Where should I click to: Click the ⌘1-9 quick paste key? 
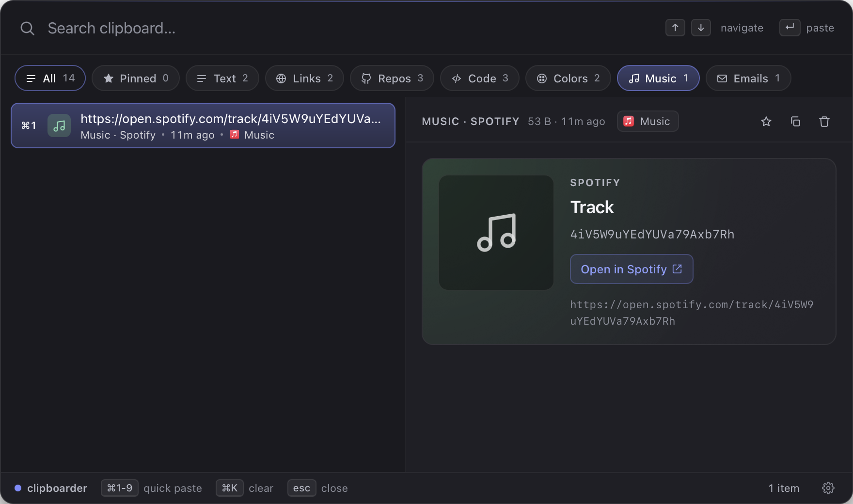[119, 488]
